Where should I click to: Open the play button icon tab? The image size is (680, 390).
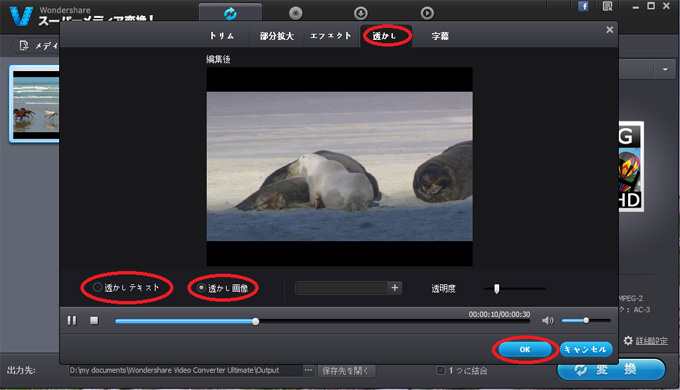coord(427,13)
